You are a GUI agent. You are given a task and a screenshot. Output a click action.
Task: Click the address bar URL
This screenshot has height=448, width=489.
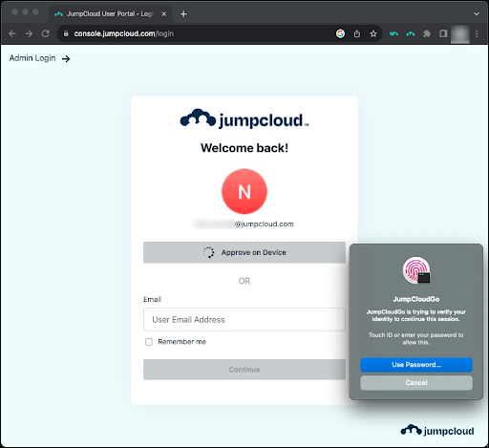click(x=124, y=33)
